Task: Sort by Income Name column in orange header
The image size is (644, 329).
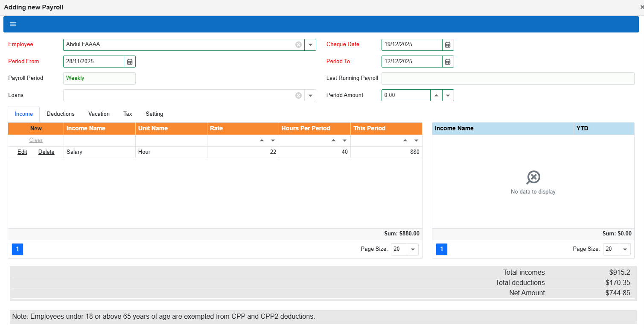Action: click(99, 129)
